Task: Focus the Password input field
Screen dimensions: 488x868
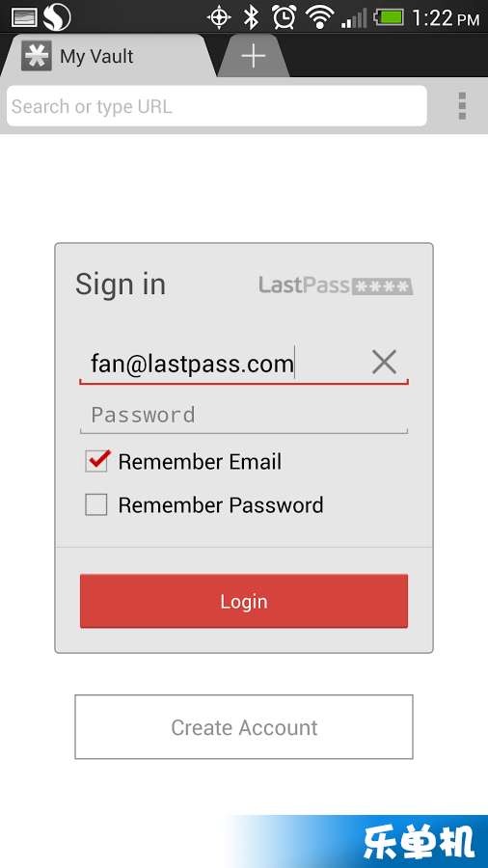Action: pos(244,415)
